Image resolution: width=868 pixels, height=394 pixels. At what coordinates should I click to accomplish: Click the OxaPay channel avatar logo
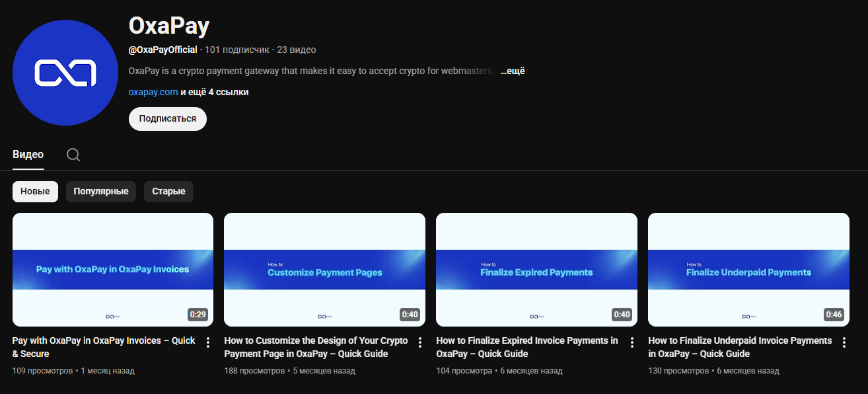click(x=65, y=73)
